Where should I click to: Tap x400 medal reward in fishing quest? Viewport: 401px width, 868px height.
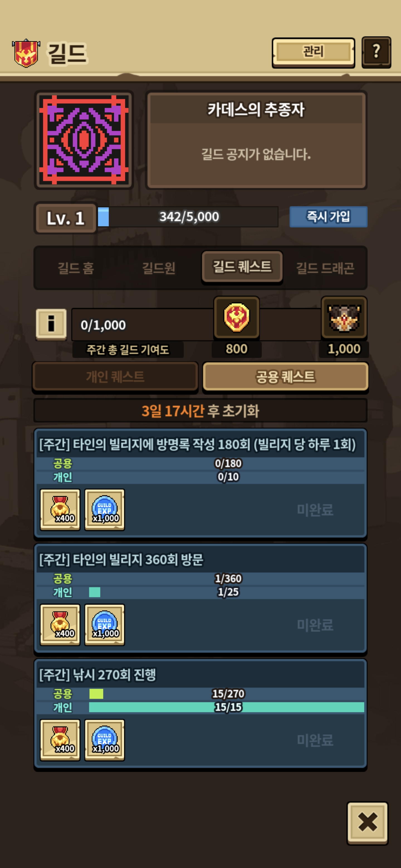click(60, 740)
